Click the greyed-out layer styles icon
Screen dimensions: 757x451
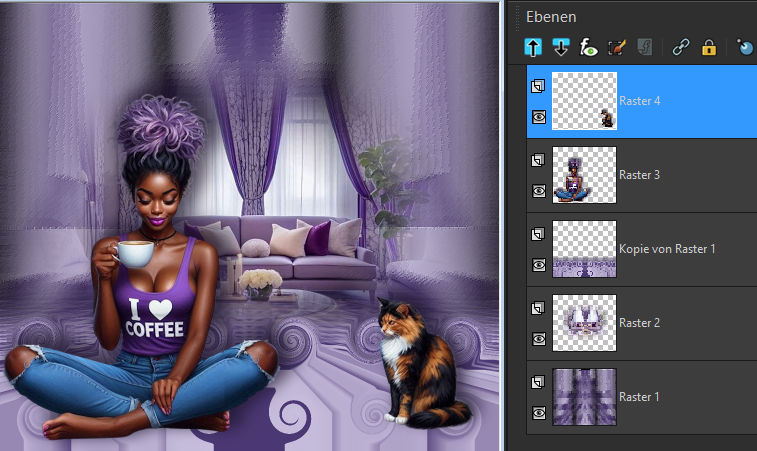[x=645, y=47]
